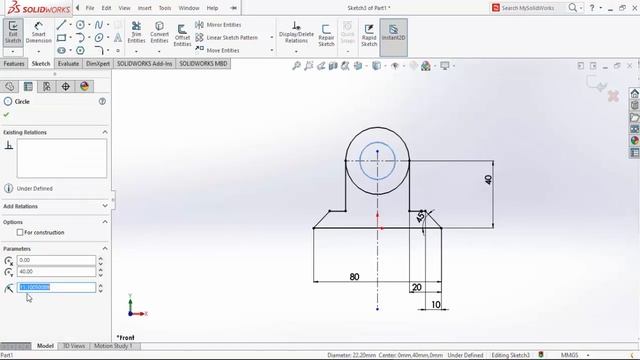Collapse the Existing Relations section

tap(105, 132)
